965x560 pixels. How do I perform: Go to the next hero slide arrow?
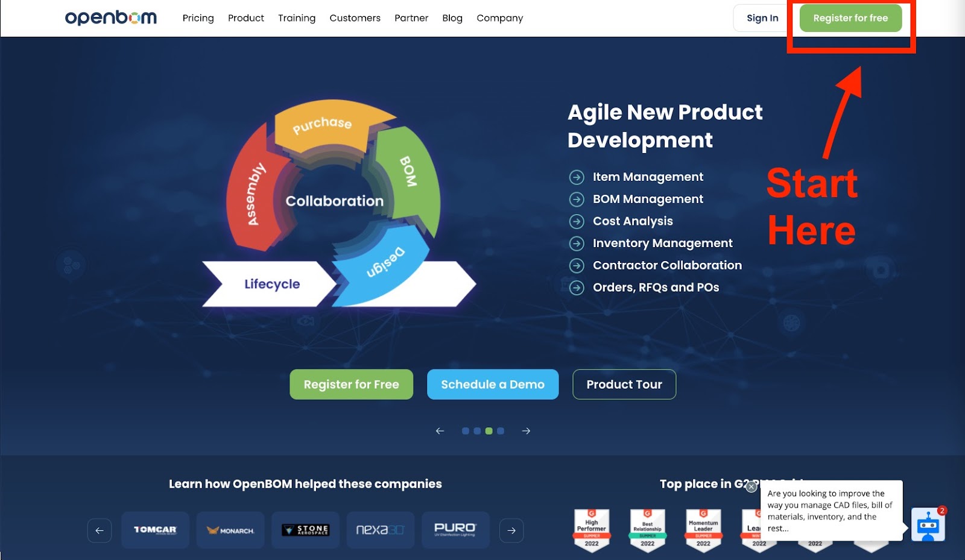(526, 431)
